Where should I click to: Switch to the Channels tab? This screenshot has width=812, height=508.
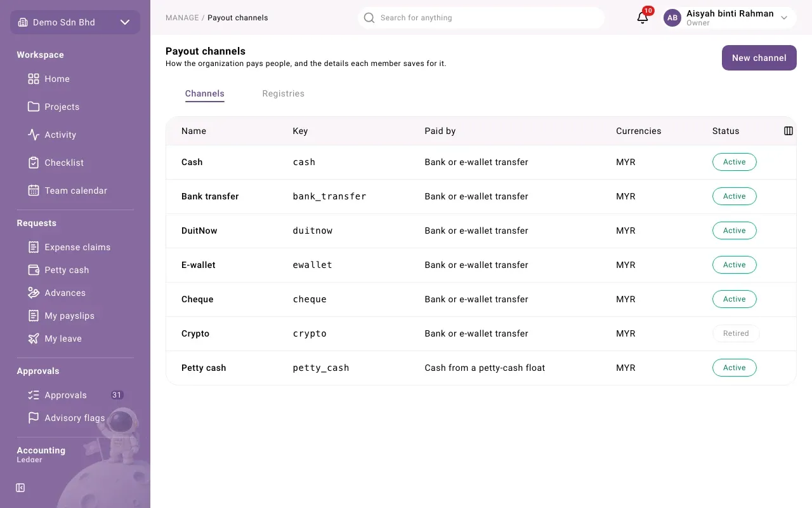pos(205,93)
